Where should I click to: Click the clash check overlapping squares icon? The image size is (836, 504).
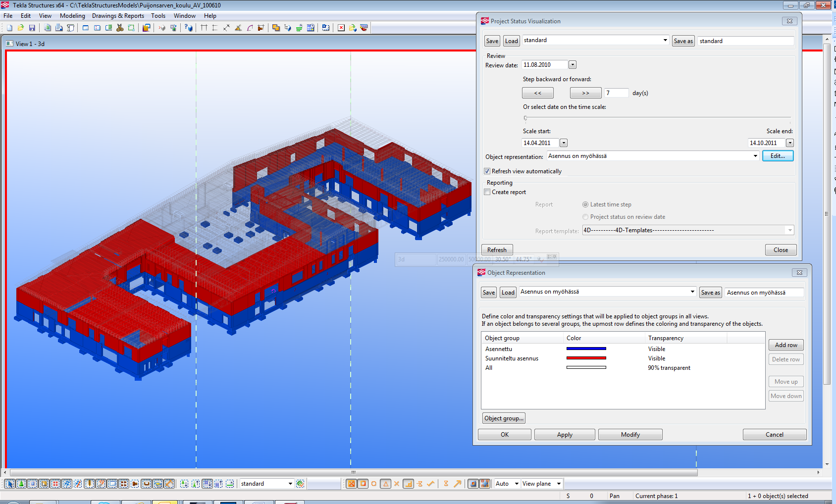[x=276, y=28]
